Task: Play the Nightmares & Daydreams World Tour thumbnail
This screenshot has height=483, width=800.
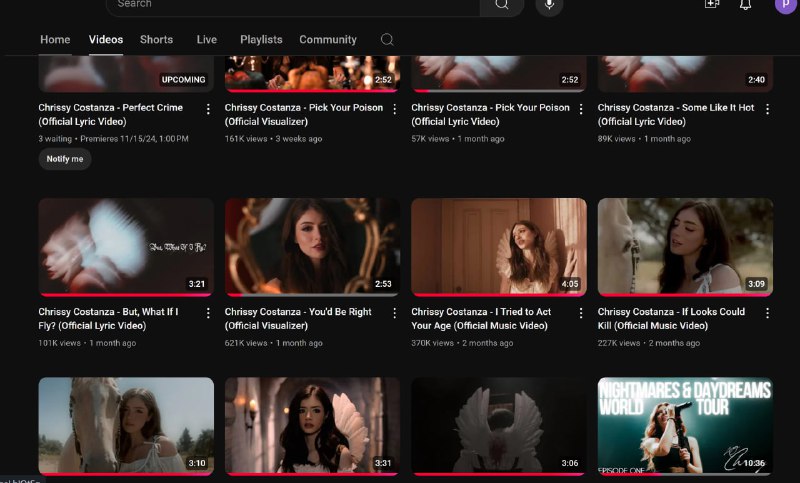Action: click(x=685, y=425)
